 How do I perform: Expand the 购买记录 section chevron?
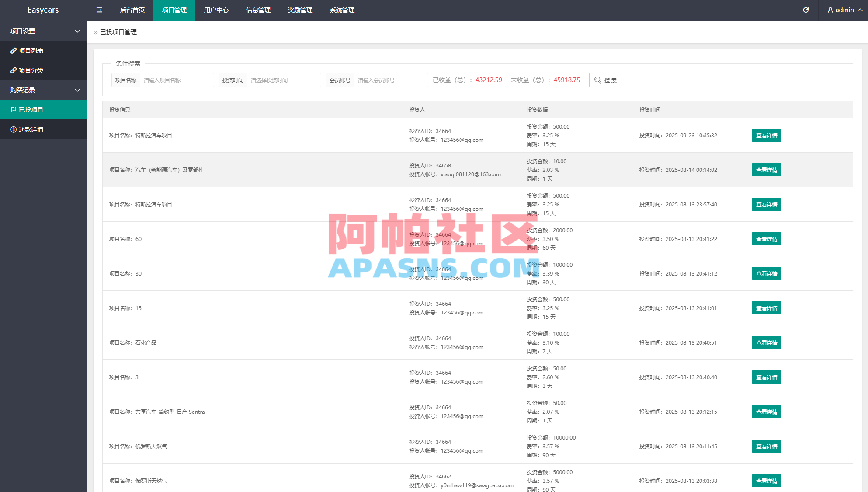click(x=78, y=90)
